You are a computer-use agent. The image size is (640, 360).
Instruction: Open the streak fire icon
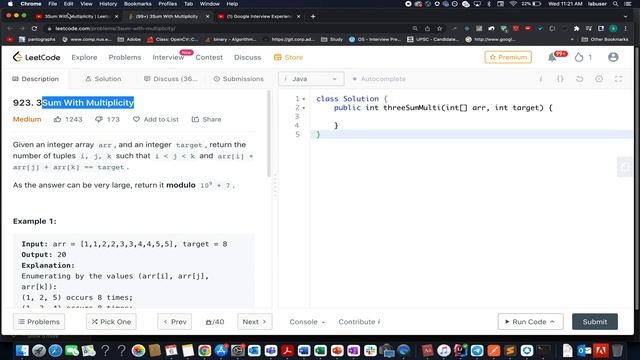click(x=579, y=58)
